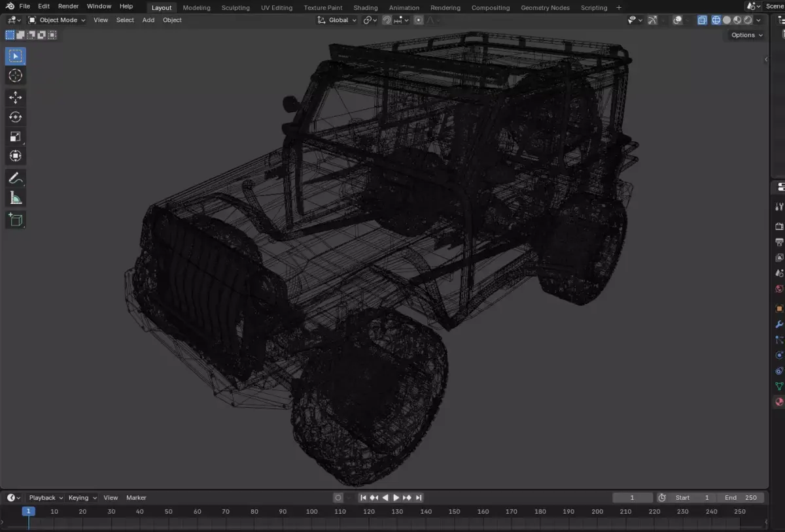Switch to wireframe viewport shading
Image resolution: width=785 pixels, height=532 pixels.
pos(716,20)
